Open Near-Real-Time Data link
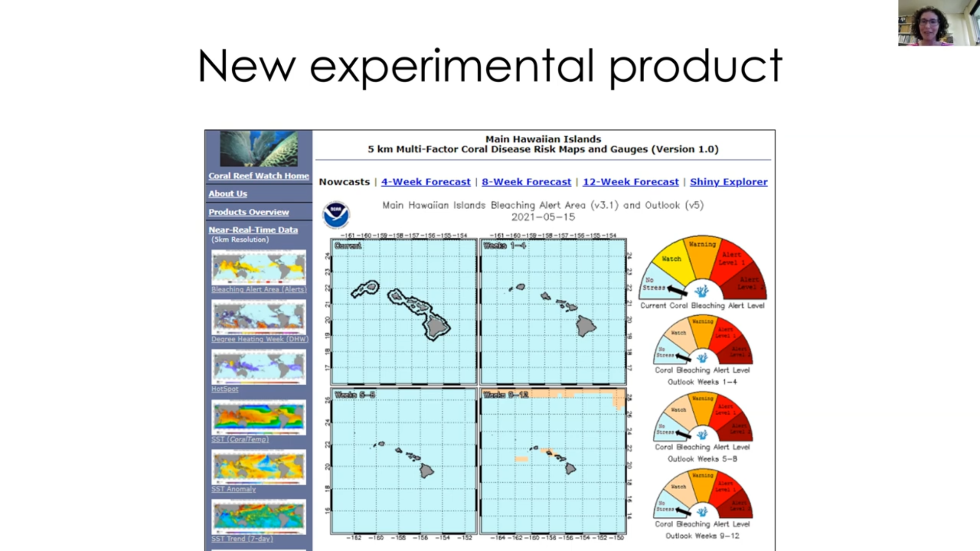980x551 pixels. [253, 230]
